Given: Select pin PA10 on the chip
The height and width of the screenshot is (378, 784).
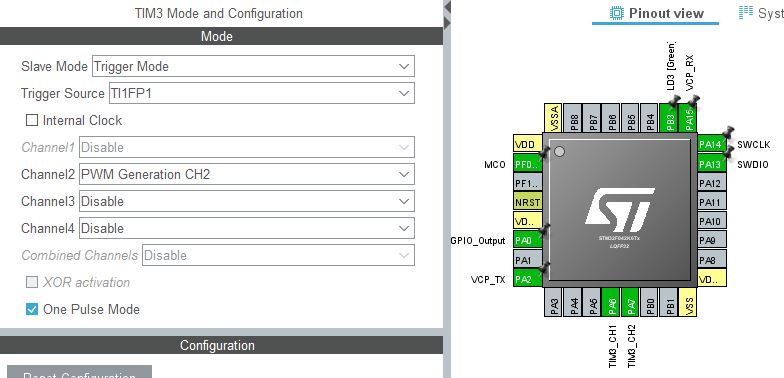Looking at the screenshot, I should click(x=712, y=221).
